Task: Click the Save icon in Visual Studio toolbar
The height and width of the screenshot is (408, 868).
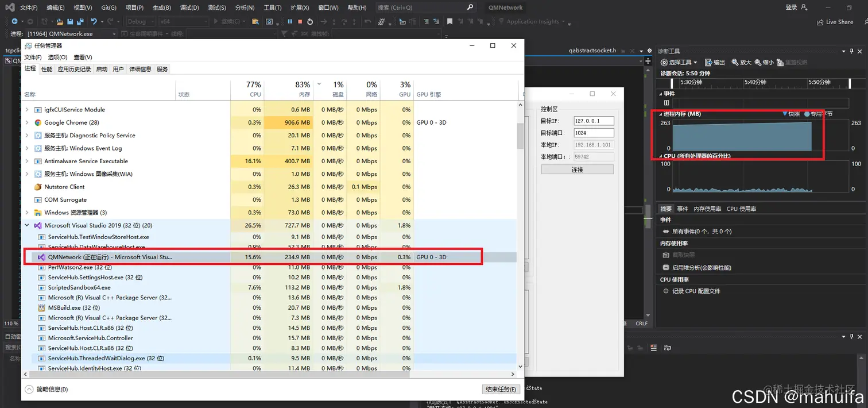Action: [x=69, y=22]
